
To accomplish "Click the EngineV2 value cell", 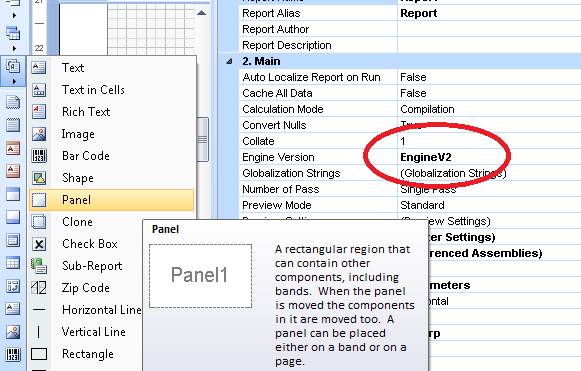I will click(x=489, y=157).
